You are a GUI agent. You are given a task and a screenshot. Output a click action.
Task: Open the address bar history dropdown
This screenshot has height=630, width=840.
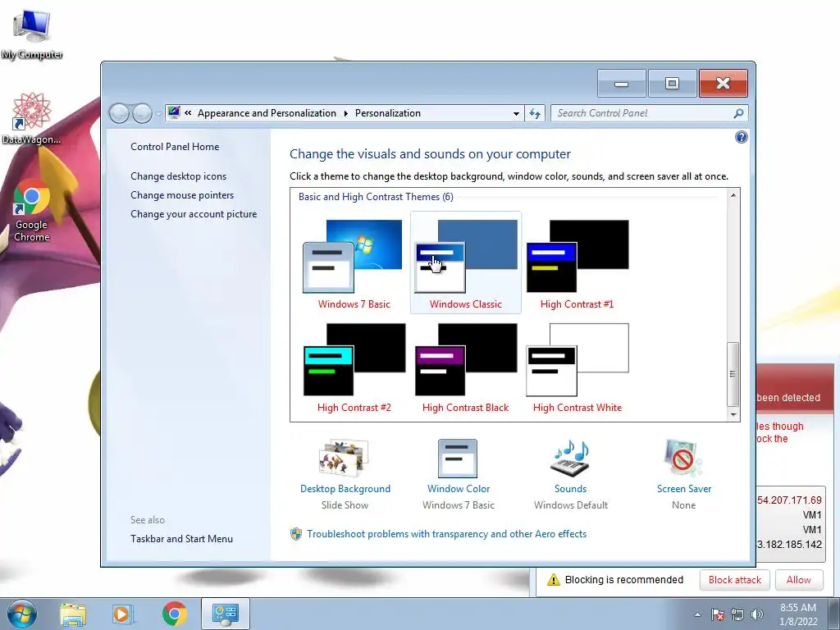(516, 113)
